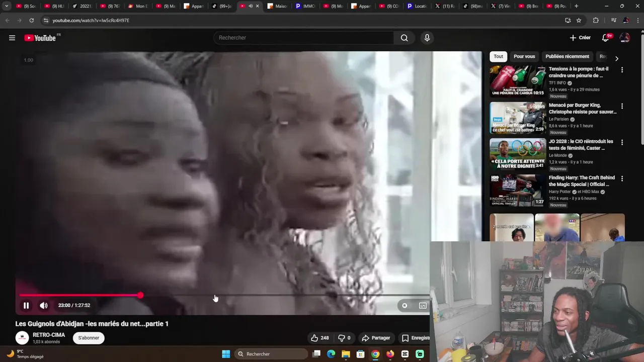Switch to the IMMO browser tab
The height and width of the screenshot is (362, 644).
(x=305, y=6)
